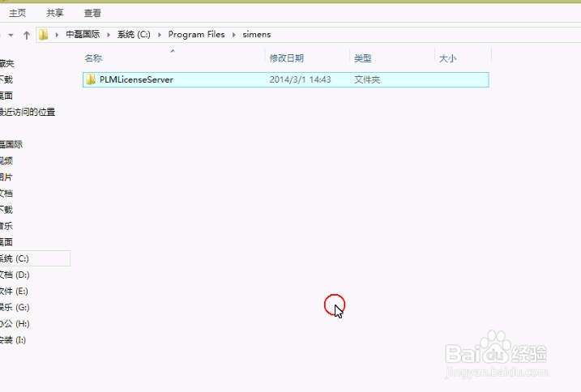Open 最近访问的位置 in the sidebar
The image size is (581, 392).
[x=27, y=112]
